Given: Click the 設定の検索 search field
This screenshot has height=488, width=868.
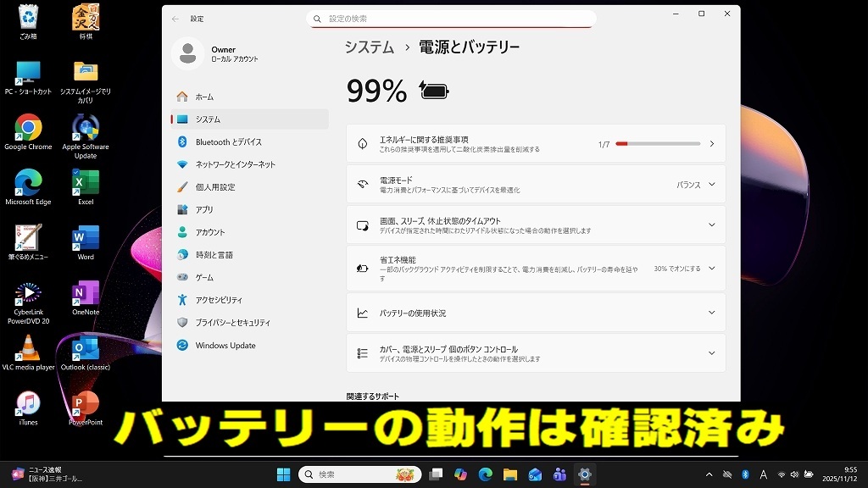Looking at the screenshot, I should tap(452, 18).
